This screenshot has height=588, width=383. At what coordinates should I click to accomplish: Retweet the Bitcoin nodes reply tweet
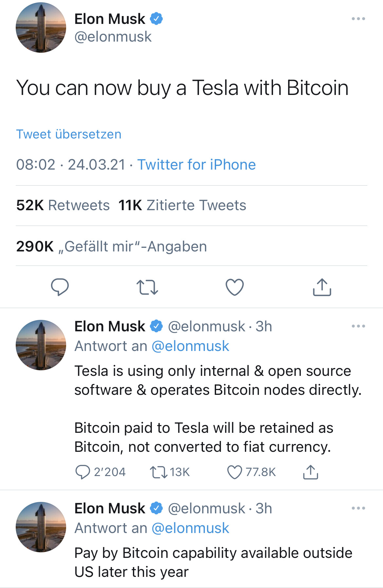pyautogui.click(x=158, y=472)
